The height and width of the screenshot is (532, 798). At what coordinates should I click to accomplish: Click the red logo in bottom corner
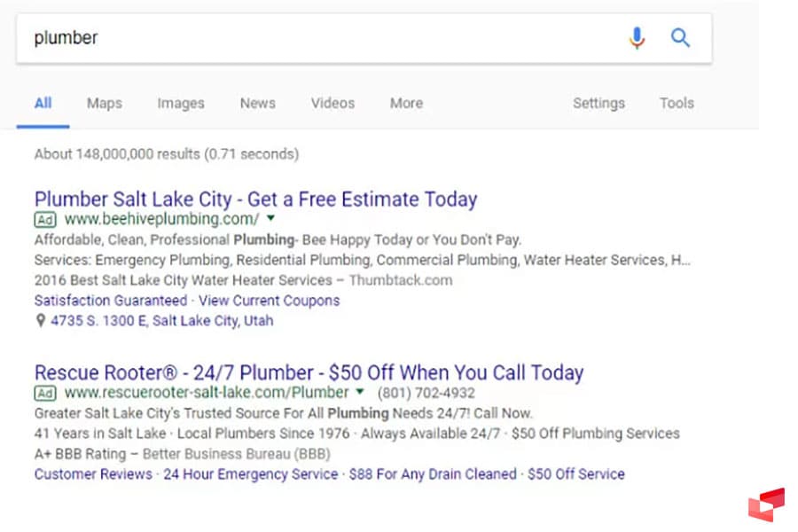pos(766,504)
